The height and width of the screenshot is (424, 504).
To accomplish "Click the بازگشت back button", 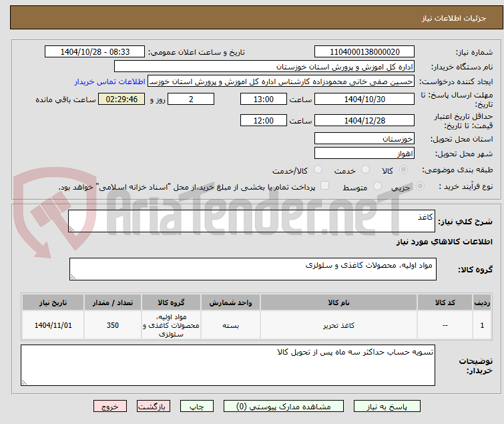I will point(154,406).
